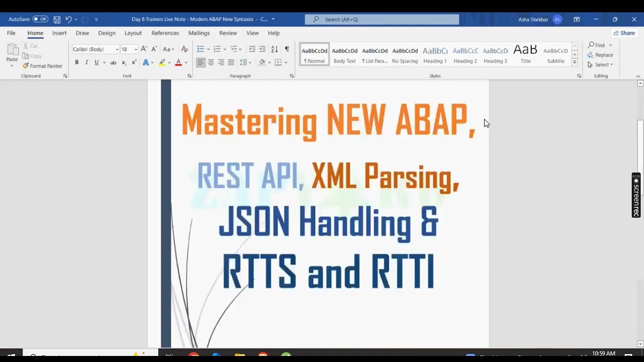Open Paragraph dialog launcher

click(292, 76)
